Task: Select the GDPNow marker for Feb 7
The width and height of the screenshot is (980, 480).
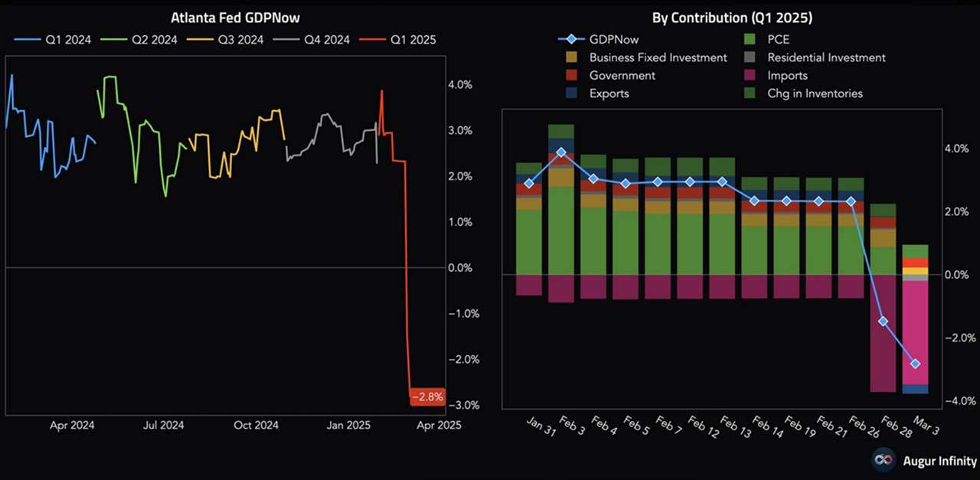Action: pos(658,181)
